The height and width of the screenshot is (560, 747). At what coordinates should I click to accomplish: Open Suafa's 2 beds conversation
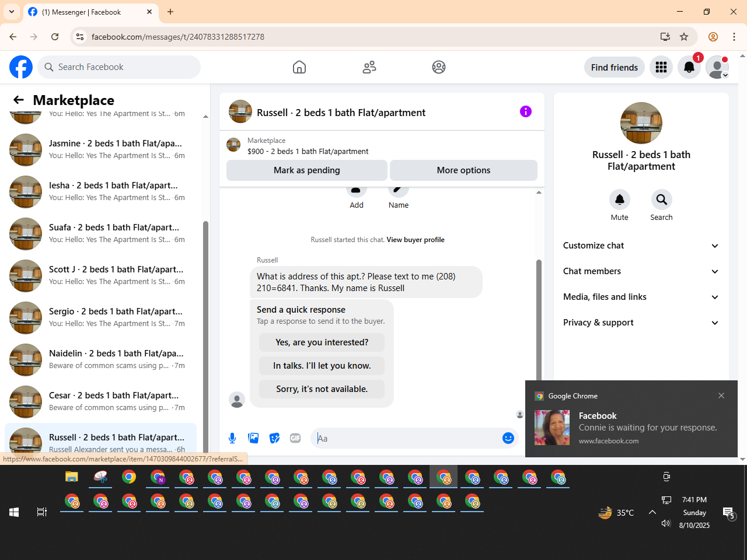pos(100,234)
